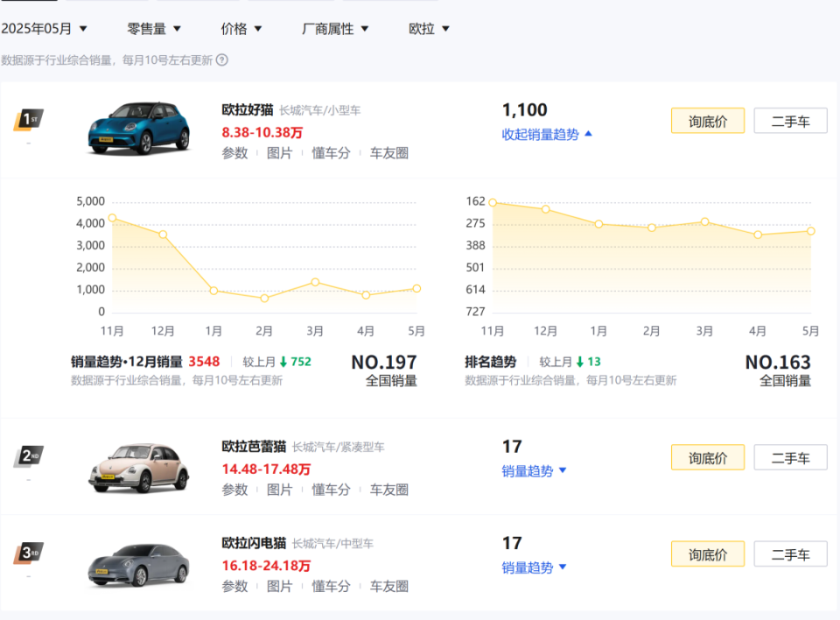Select the 5月 point on ranking chart

point(810,231)
